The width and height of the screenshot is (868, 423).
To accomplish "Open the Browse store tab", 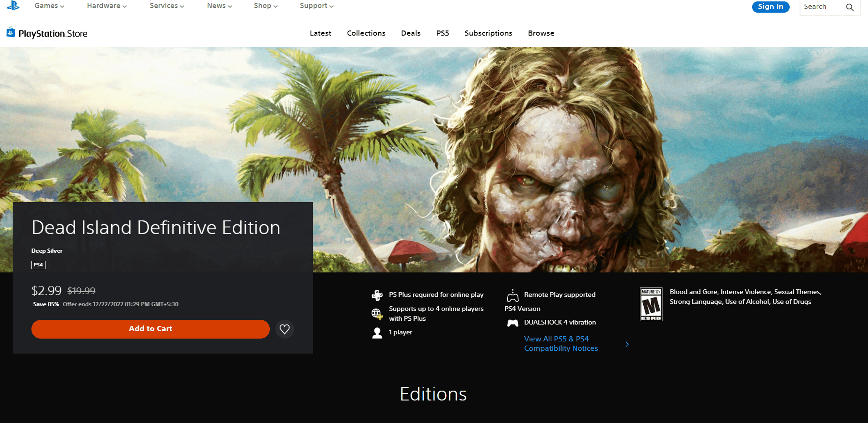I will click(x=541, y=33).
